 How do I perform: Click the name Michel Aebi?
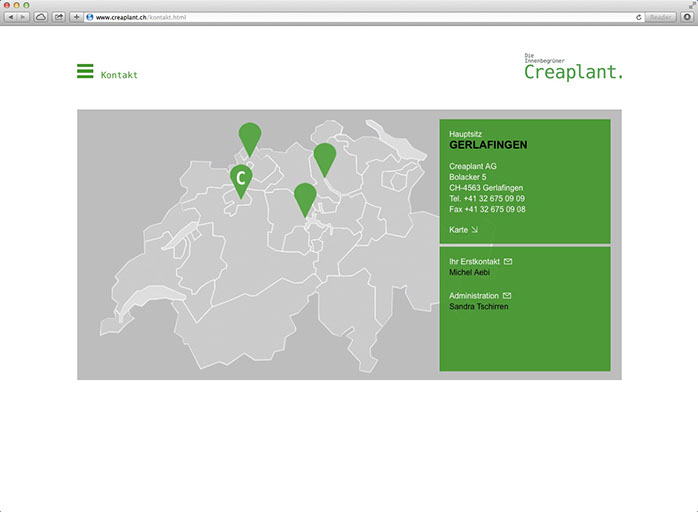tap(470, 272)
